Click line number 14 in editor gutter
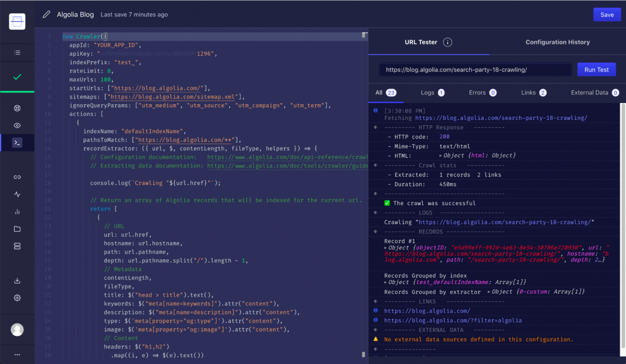Viewport: 626px width, 364px height. pos(48,148)
